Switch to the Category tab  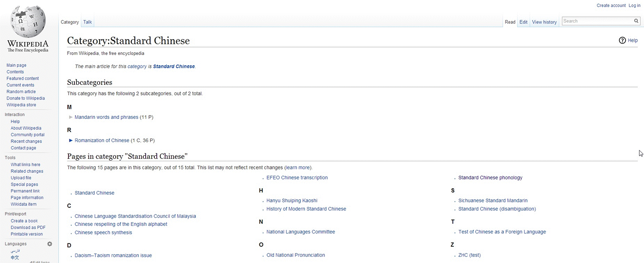pyautogui.click(x=70, y=22)
